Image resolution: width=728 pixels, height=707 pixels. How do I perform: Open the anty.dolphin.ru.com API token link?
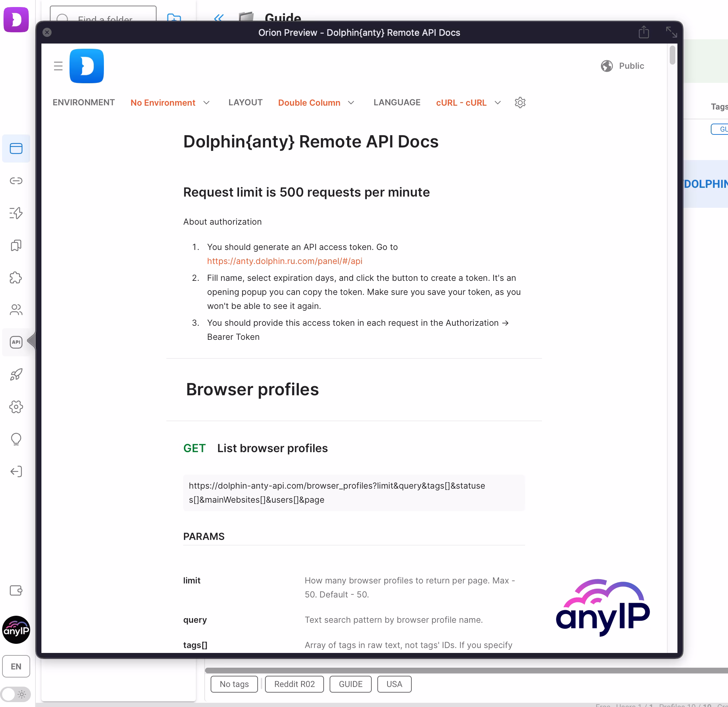(285, 261)
